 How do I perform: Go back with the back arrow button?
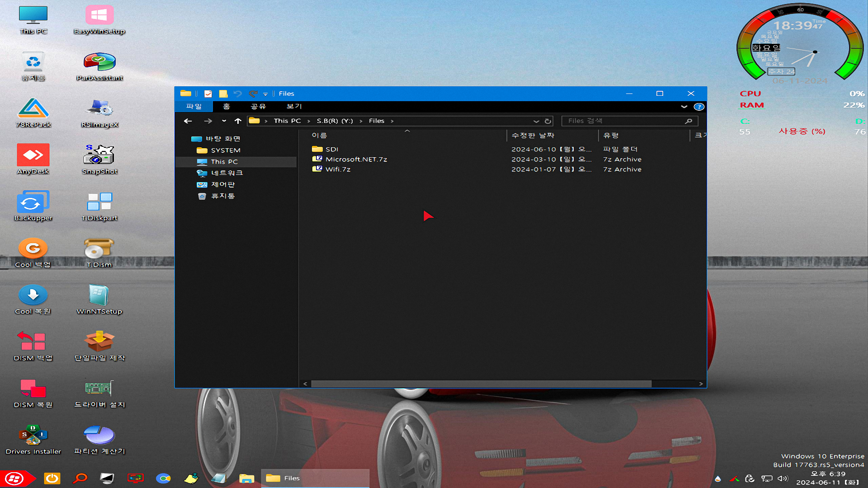188,121
